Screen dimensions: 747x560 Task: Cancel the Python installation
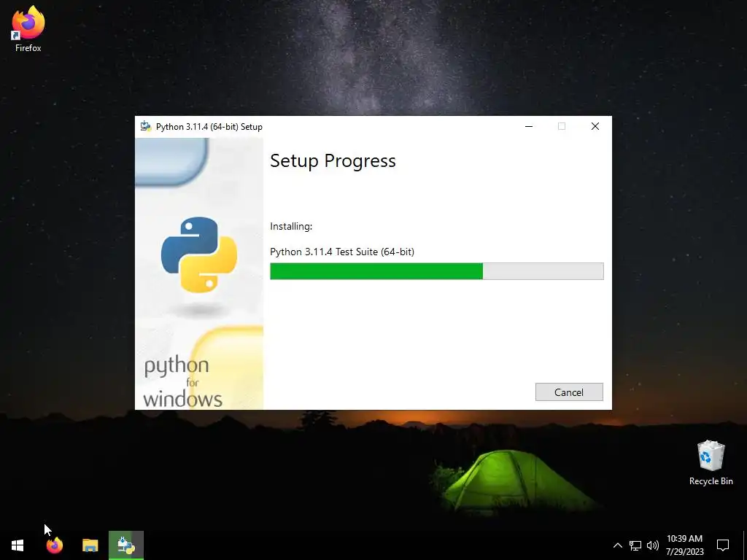tap(569, 392)
